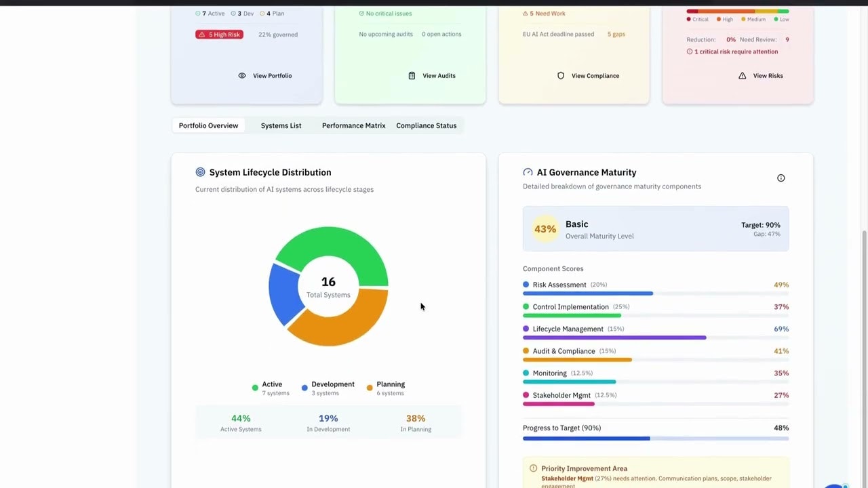Click the View Audits link
Image resolution: width=868 pixels, height=488 pixels.
click(439, 75)
